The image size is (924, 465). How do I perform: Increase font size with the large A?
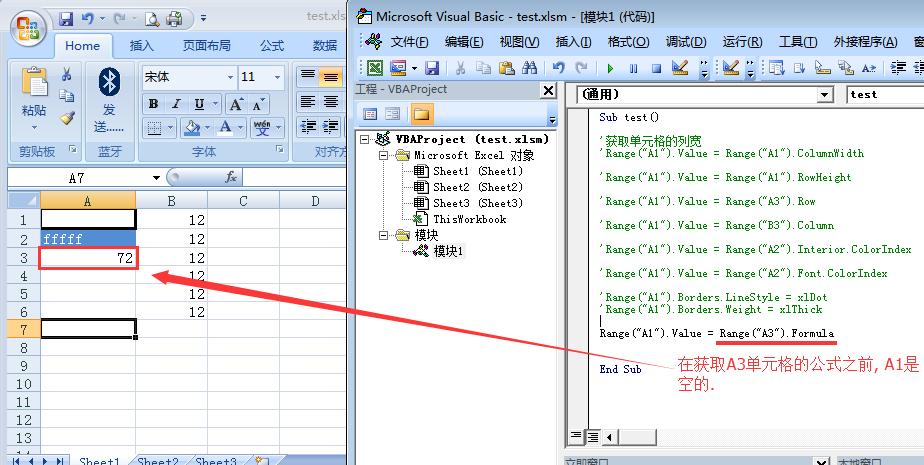pos(236,105)
